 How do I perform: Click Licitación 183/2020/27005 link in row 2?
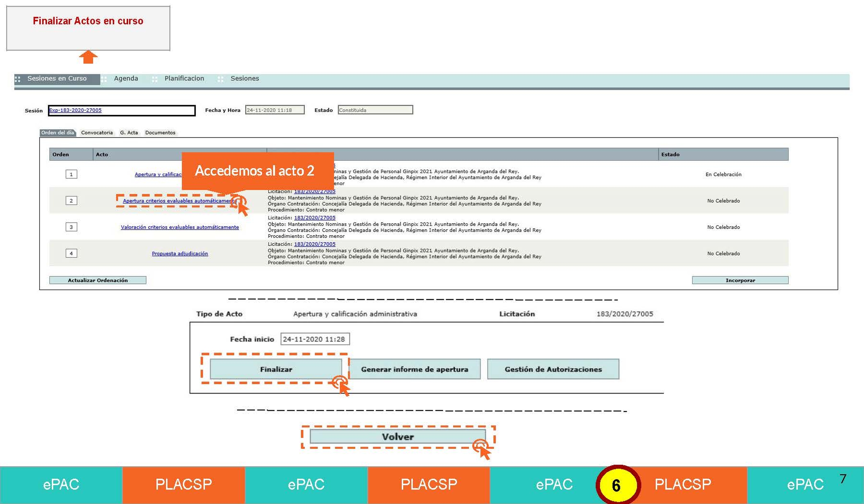tap(315, 192)
